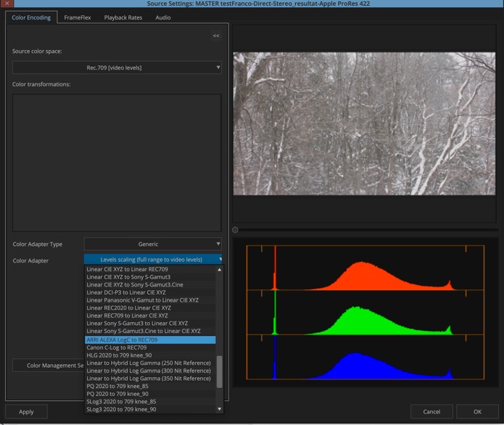This screenshot has width=504, height=425.
Task: Close the Source Settings window
Action: coord(7,4)
